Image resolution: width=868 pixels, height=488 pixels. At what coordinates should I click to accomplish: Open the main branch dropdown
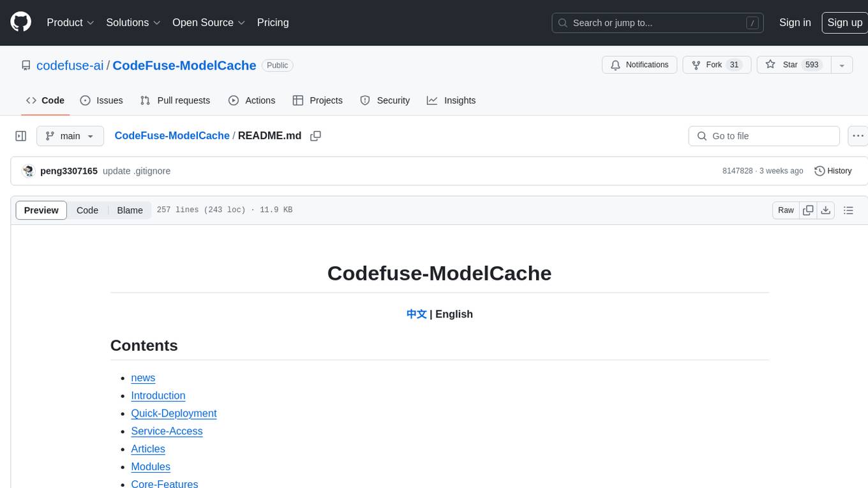[x=70, y=136]
